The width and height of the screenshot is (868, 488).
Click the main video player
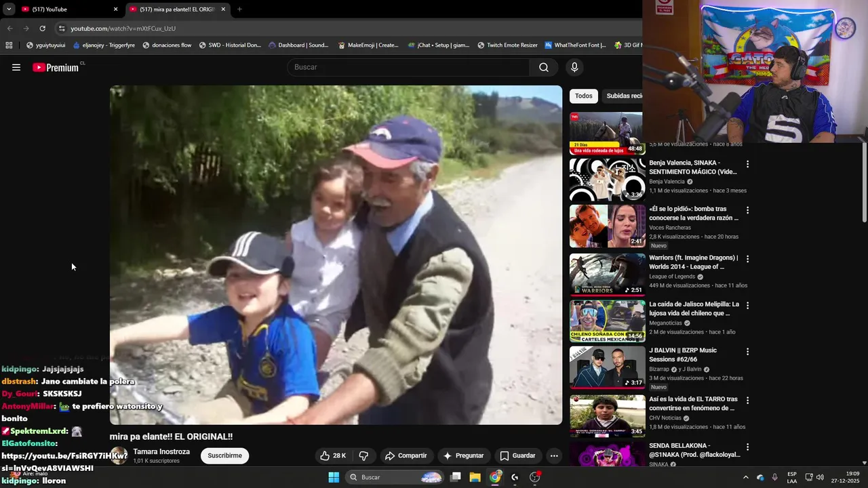tap(336, 255)
